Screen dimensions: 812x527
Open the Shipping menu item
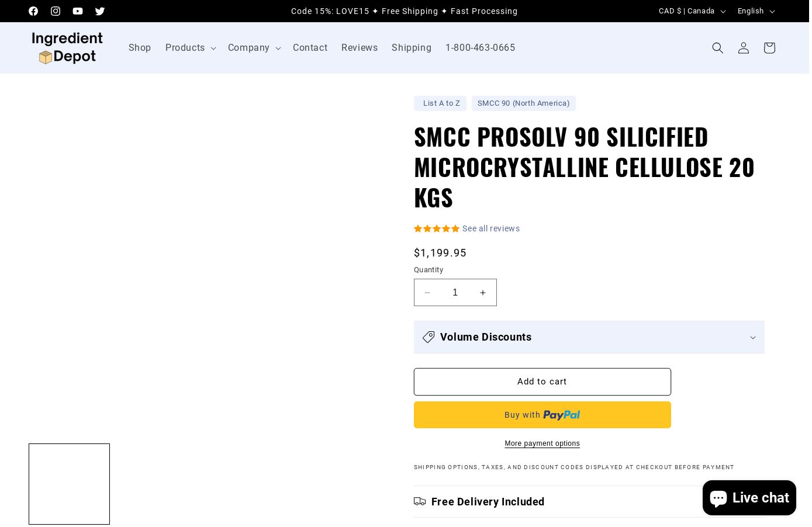(412, 48)
